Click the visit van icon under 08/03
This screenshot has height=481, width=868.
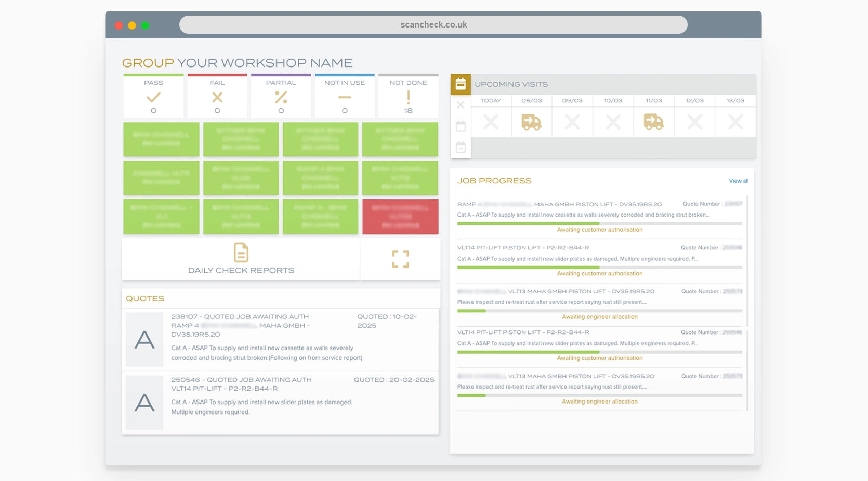point(531,123)
